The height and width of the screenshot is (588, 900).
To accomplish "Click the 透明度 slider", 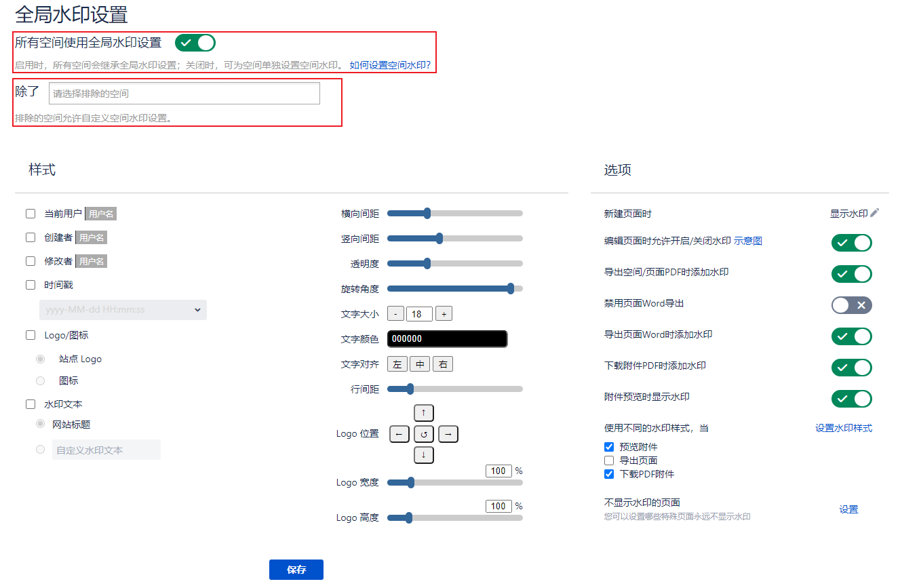I will (x=454, y=263).
